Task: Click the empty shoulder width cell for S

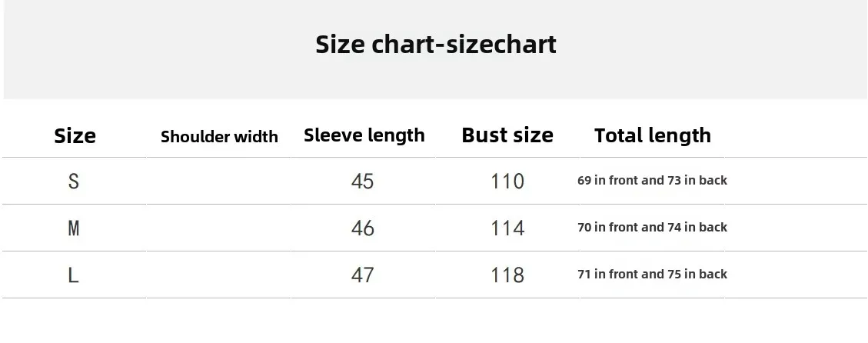Action: point(219,181)
